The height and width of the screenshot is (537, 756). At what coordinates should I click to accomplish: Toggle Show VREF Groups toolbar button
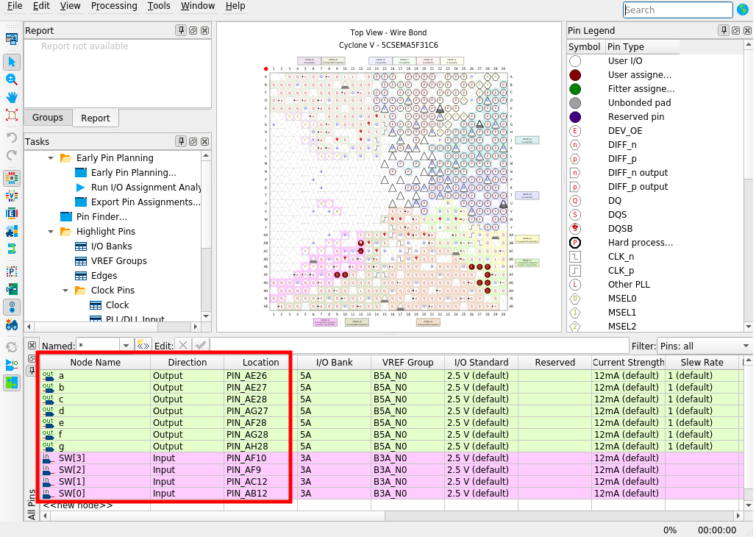(12, 196)
